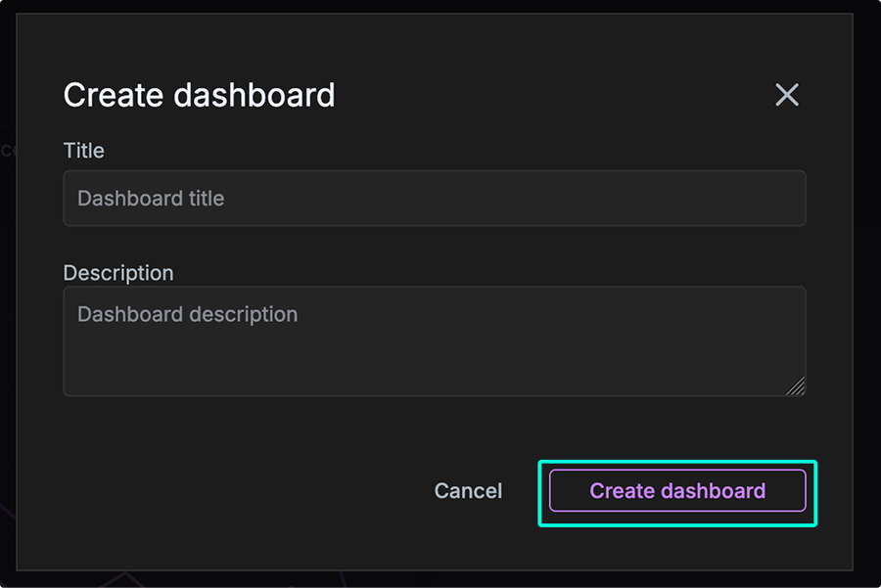Click the Description label text
This screenshot has height=588, width=881.
pyautogui.click(x=117, y=273)
